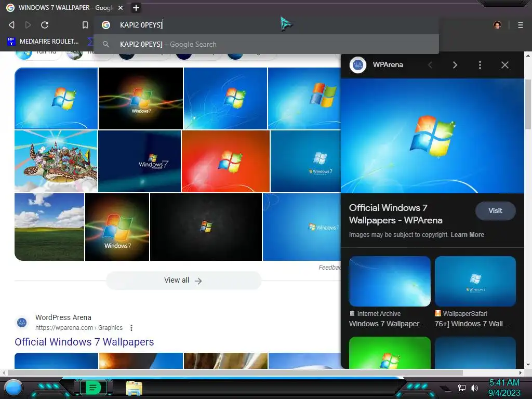This screenshot has height=399, width=532.
Task: Click the scroll up arrow of the vertical scrollbar
Action: 528,55
